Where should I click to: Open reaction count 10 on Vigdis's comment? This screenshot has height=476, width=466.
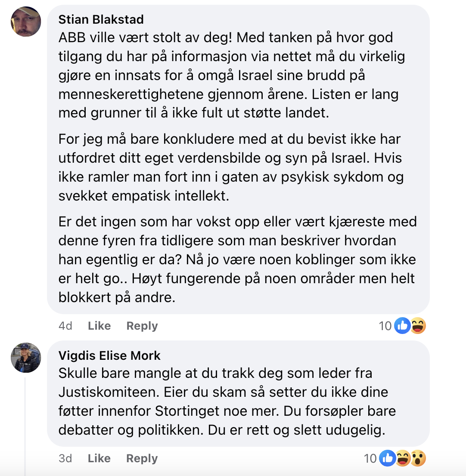tap(370, 459)
